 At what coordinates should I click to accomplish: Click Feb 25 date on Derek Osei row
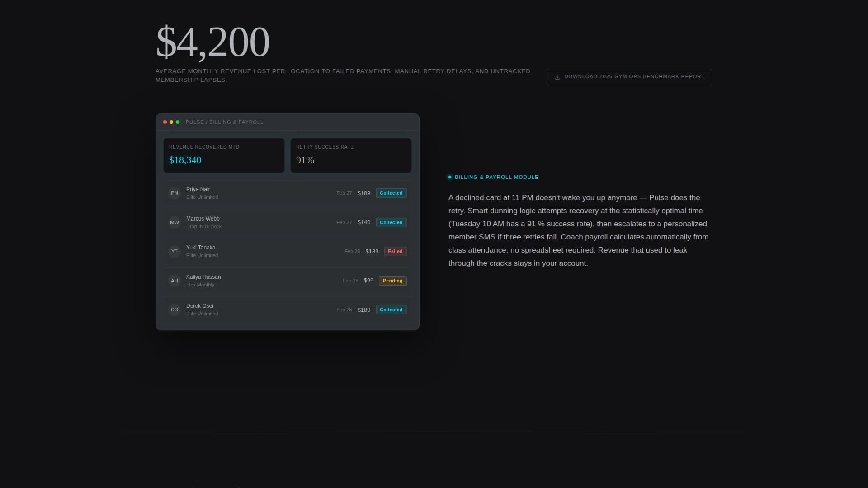tap(344, 310)
